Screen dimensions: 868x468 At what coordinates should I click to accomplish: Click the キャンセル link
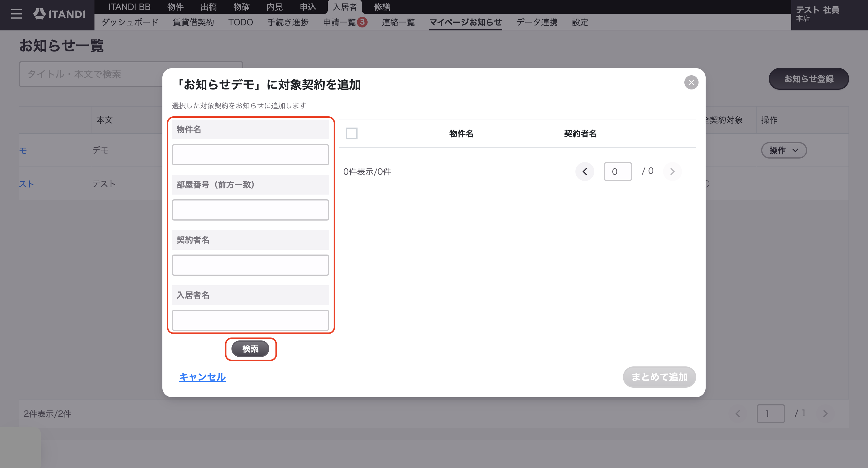coord(202,377)
